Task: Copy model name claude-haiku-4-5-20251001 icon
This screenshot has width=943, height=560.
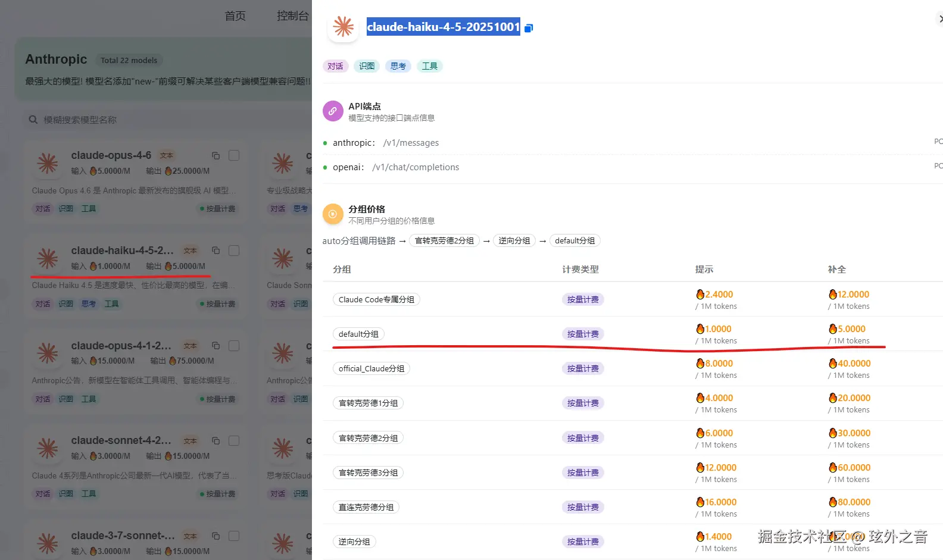Action: coord(529,28)
